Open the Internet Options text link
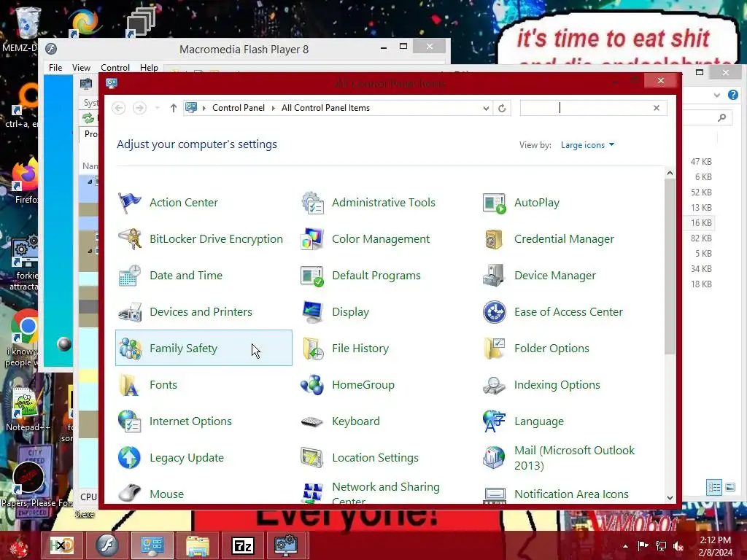747x560 pixels. click(190, 421)
